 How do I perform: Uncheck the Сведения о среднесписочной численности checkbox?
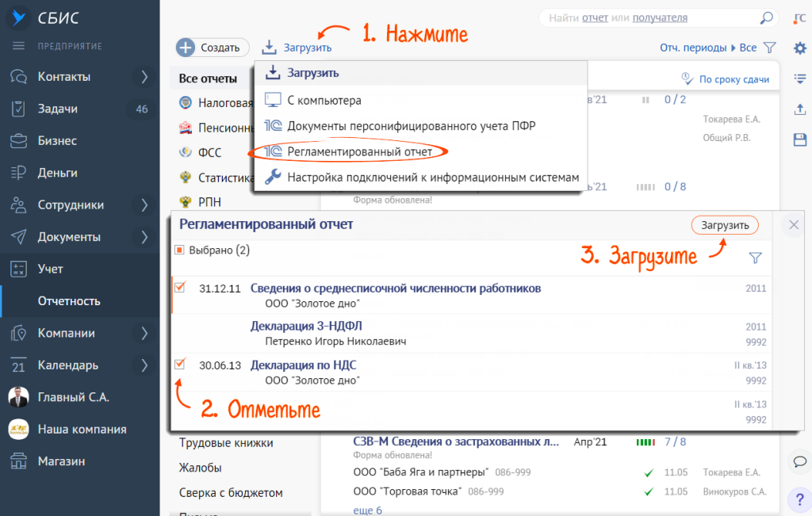coord(180,287)
